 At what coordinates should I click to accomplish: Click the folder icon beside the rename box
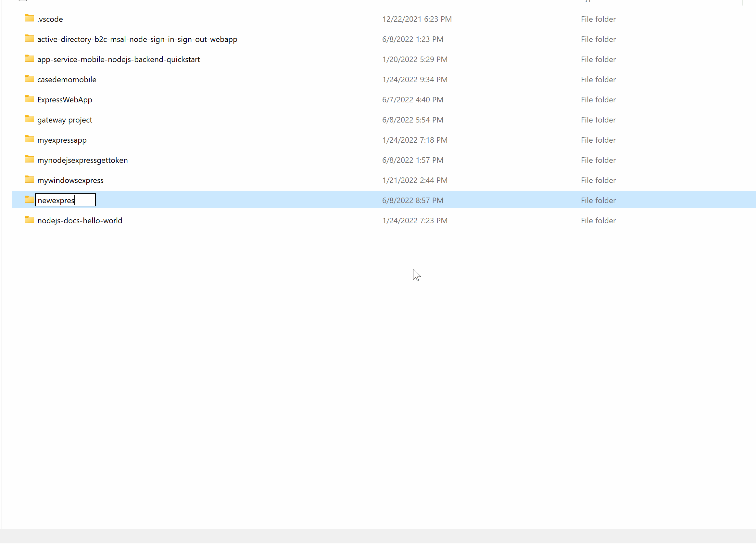[x=29, y=200]
